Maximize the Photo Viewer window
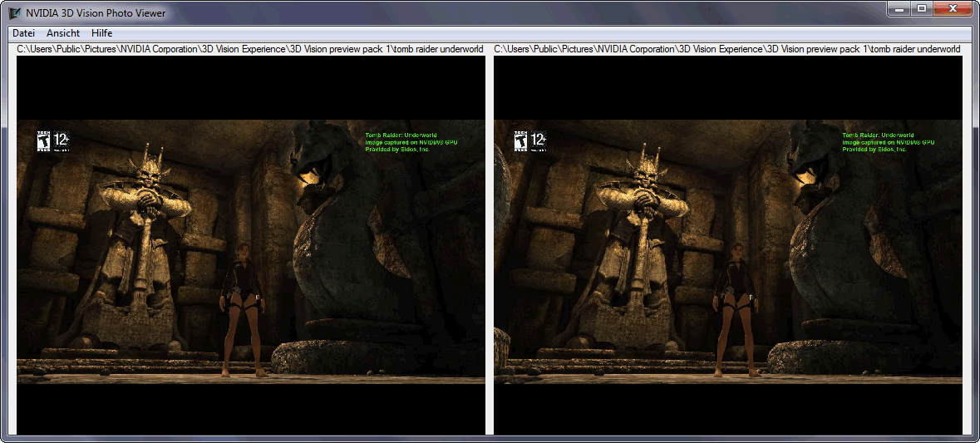Image resolution: width=980 pixels, height=443 pixels. click(x=921, y=9)
